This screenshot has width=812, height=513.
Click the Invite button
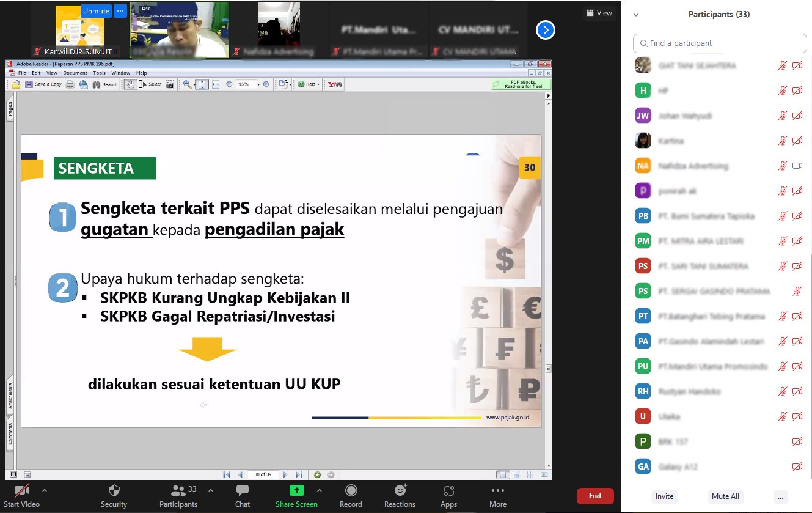664,496
